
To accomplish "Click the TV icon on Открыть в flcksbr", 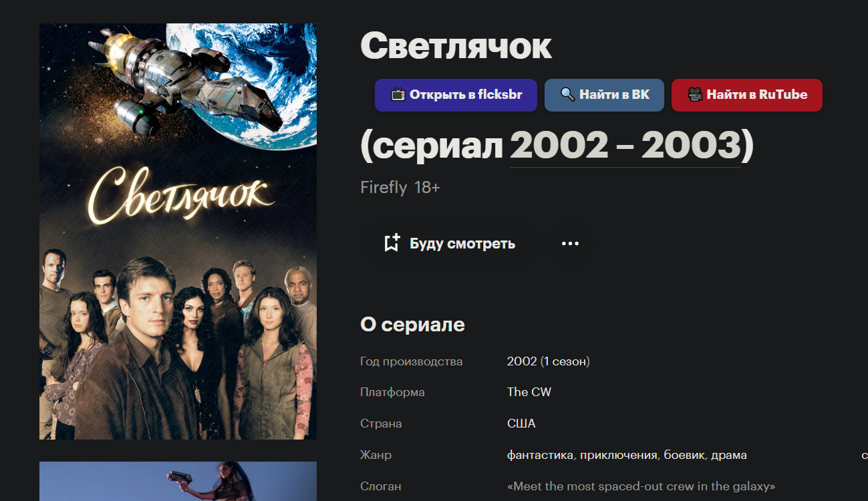I will tap(398, 95).
